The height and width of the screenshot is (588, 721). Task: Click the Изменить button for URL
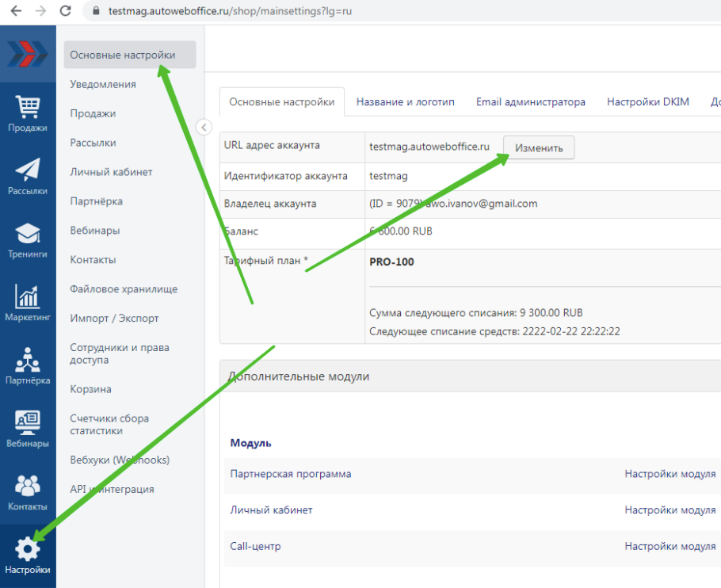click(x=539, y=148)
